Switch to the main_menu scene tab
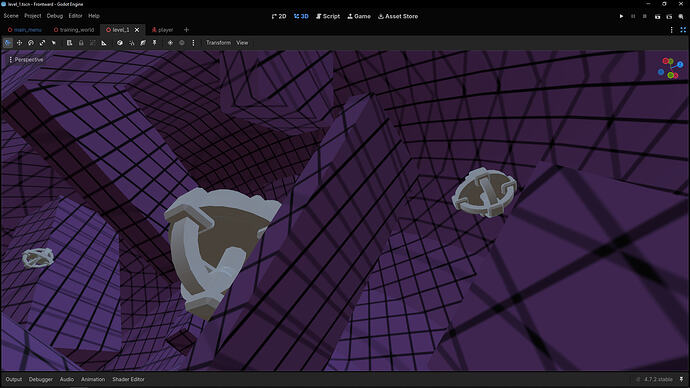690x388 pixels. (x=25, y=30)
